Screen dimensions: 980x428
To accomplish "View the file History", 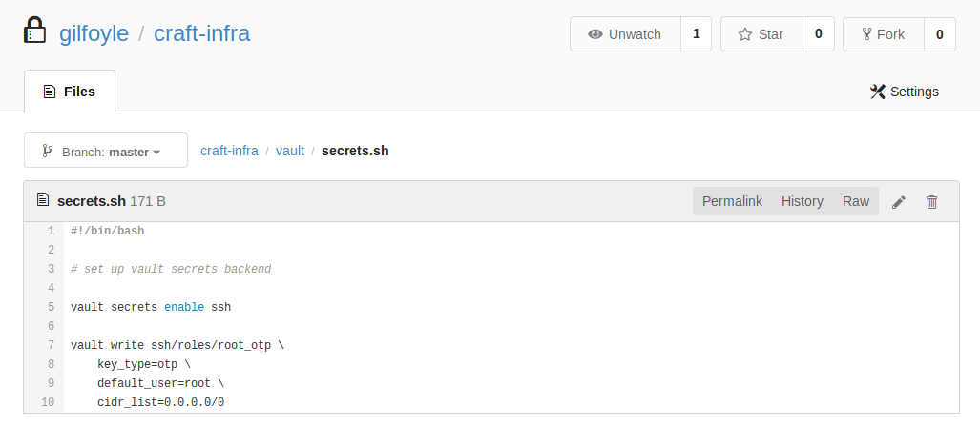I will click(802, 201).
